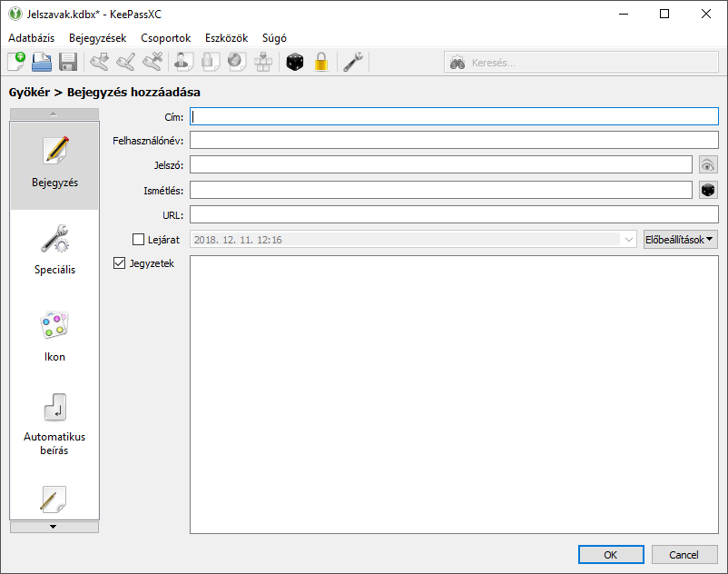Click the Keresés search box

581,63
